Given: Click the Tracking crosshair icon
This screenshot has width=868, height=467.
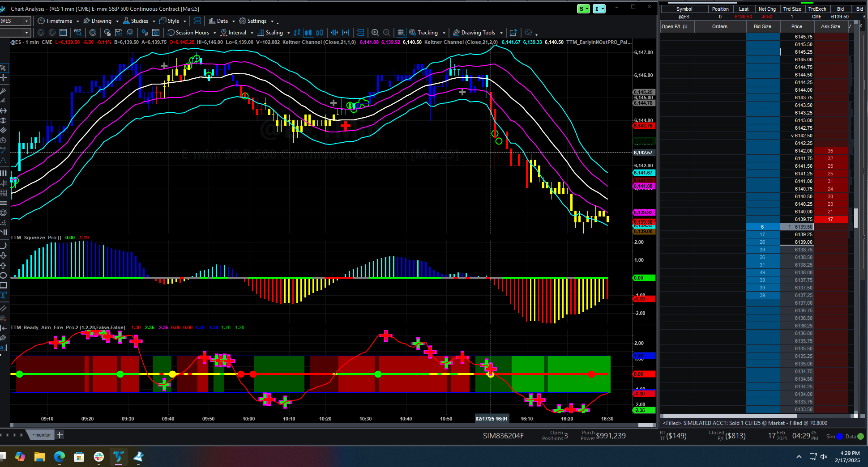Looking at the screenshot, I should pos(412,33).
